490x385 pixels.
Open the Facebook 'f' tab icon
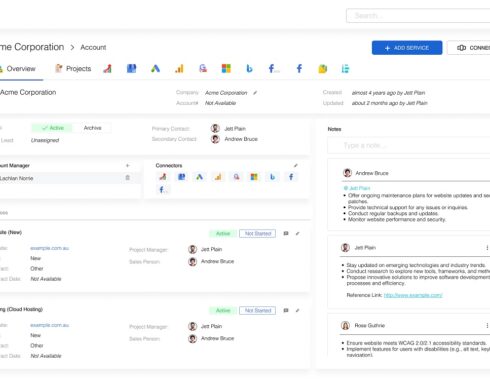pyautogui.click(x=299, y=69)
